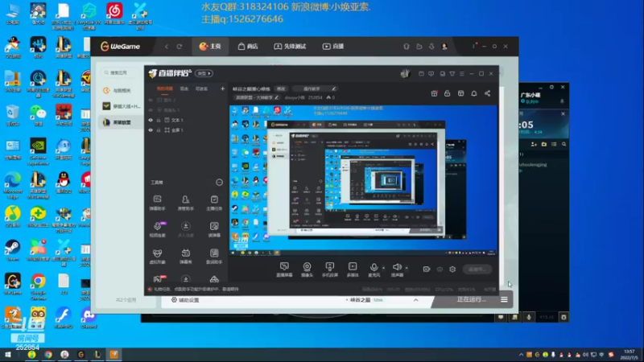Refresh the WeGame page
This screenshot has height=362, width=644.
[x=180, y=47]
